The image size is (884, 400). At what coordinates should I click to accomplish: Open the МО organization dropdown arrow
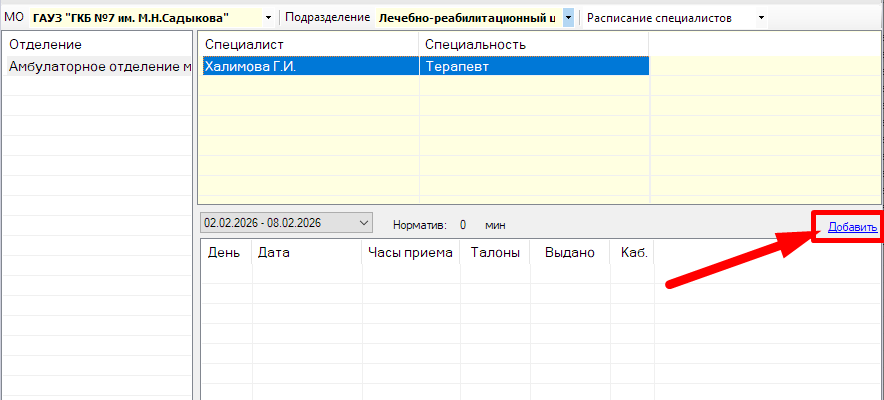point(268,18)
